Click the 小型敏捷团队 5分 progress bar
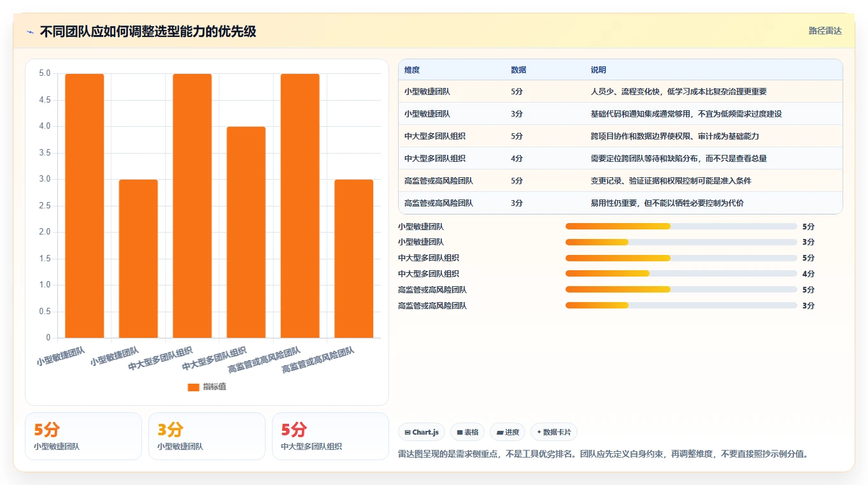 (x=681, y=226)
